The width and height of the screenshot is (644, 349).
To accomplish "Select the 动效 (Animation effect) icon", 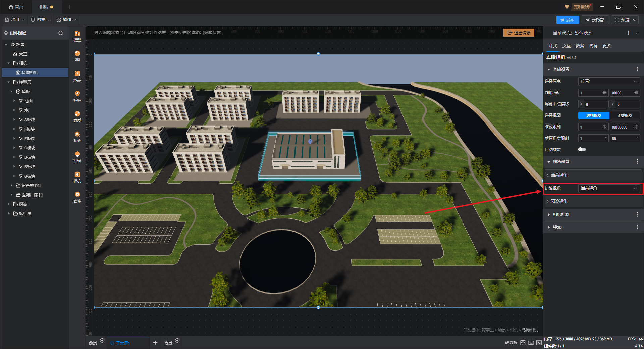I will [x=77, y=136].
